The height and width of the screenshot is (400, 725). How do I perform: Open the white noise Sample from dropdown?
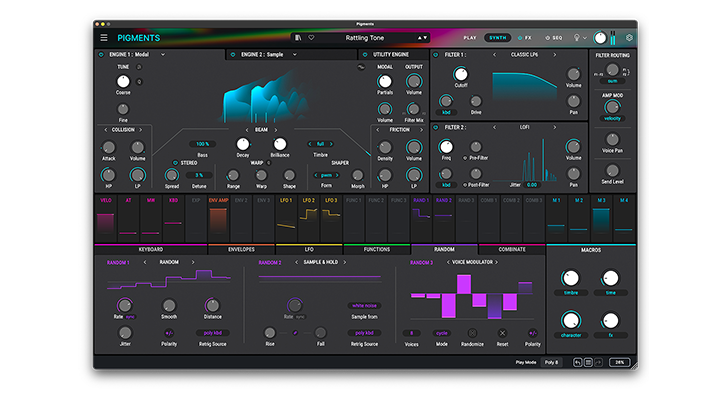coord(365,305)
